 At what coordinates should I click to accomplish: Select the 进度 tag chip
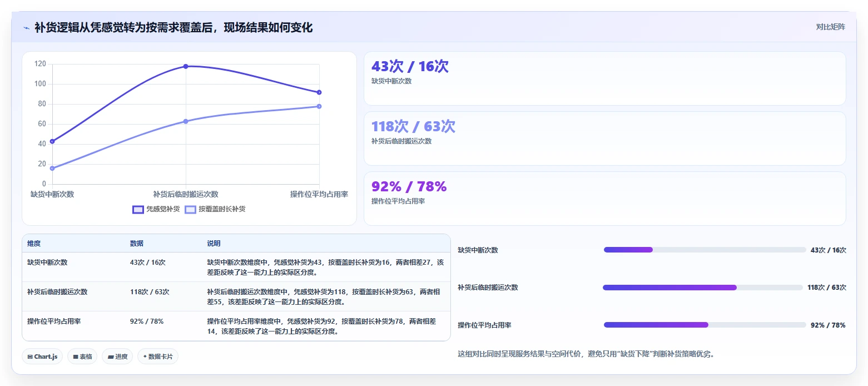(117, 357)
